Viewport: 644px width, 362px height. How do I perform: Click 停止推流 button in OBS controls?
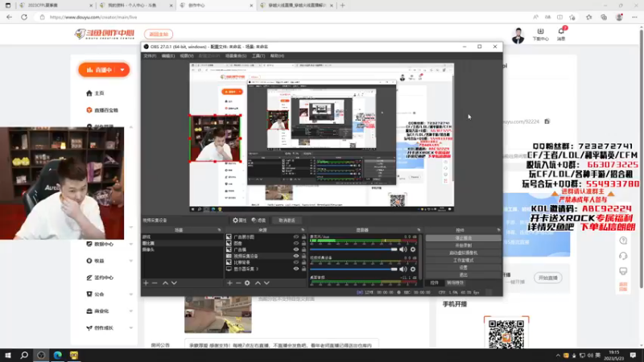click(x=463, y=238)
